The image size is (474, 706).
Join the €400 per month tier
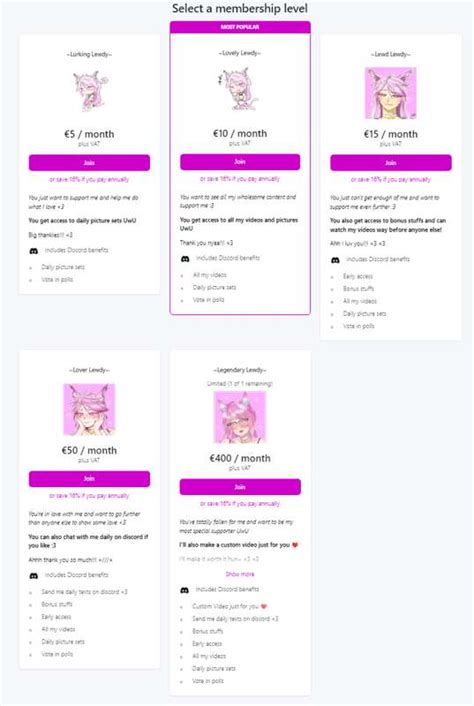pos(240,487)
